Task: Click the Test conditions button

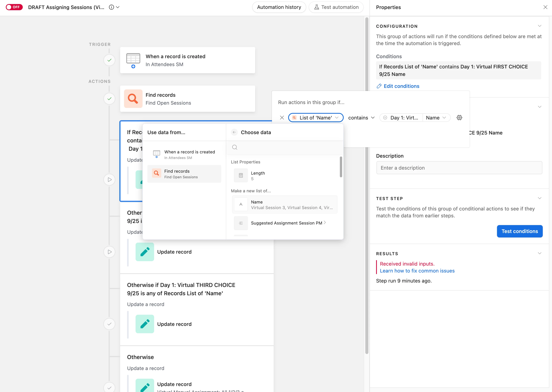Action: click(519, 231)
